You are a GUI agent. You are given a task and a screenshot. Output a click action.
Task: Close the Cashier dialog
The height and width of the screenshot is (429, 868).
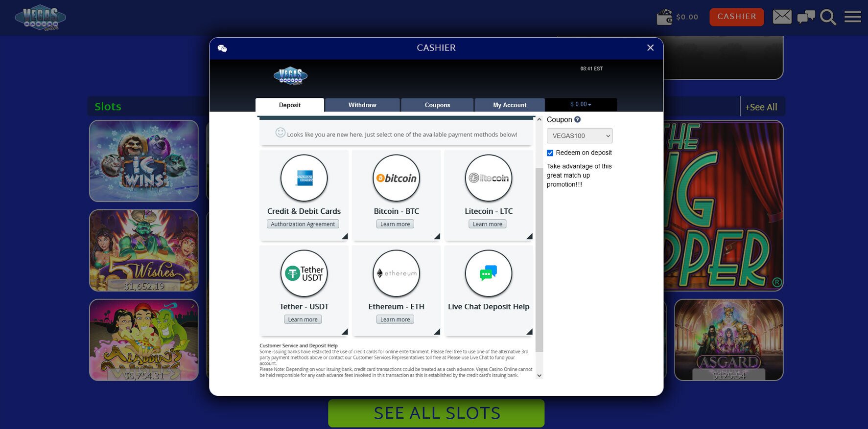(650, 47)
